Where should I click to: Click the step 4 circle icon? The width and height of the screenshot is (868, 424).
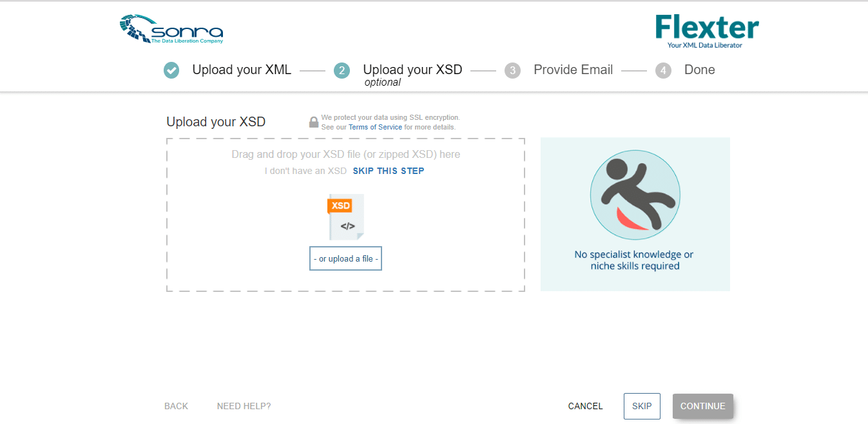pyautogui.click(x=663, y=70)
